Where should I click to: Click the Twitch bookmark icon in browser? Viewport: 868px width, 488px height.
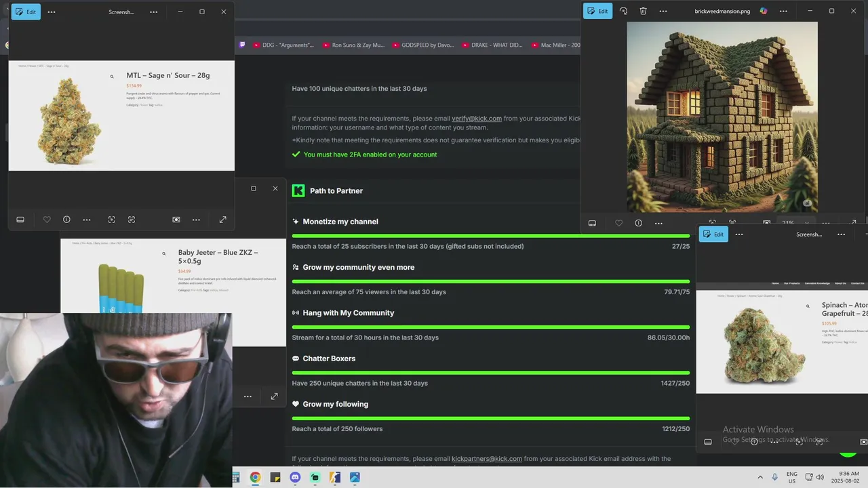click(x=242, y=45)
